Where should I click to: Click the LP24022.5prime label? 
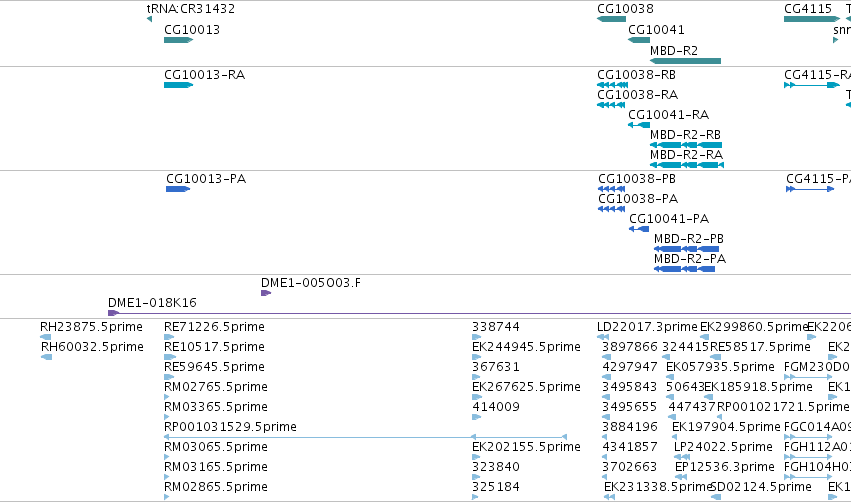[723, 448]
